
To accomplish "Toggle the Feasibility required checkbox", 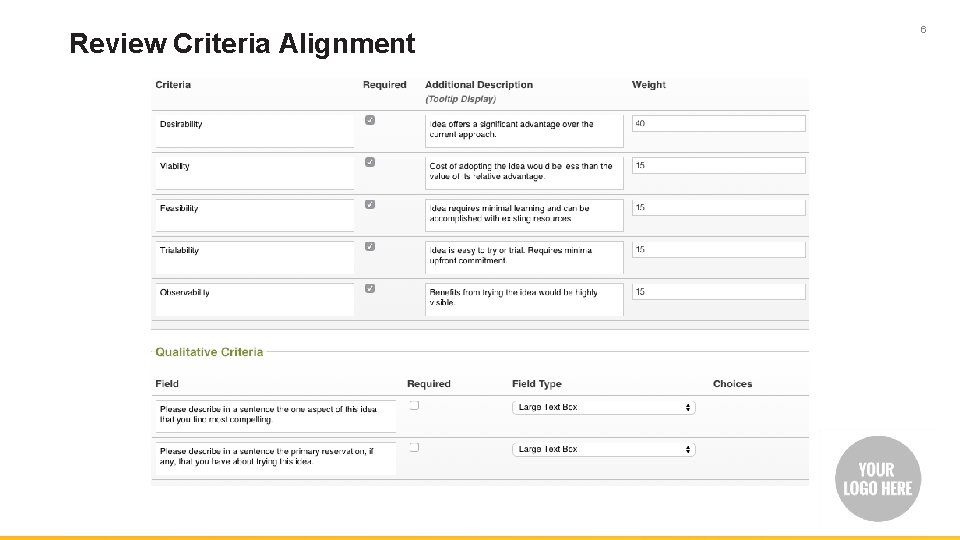I will coord(370,204).
